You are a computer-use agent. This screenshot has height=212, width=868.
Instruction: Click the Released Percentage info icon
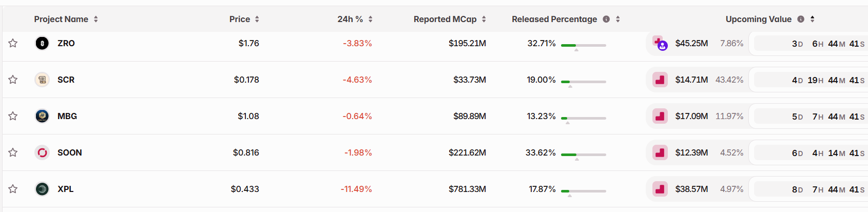[606, 19]
